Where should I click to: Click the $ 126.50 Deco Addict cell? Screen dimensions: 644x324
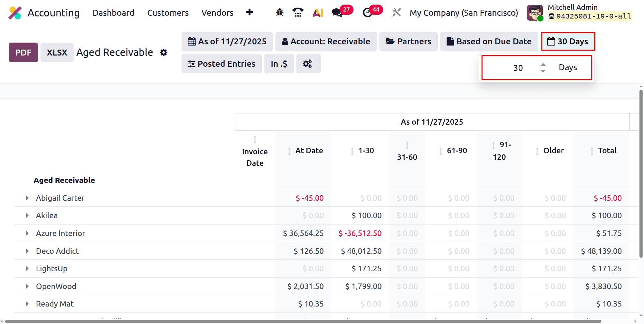[x=309, y=251]
